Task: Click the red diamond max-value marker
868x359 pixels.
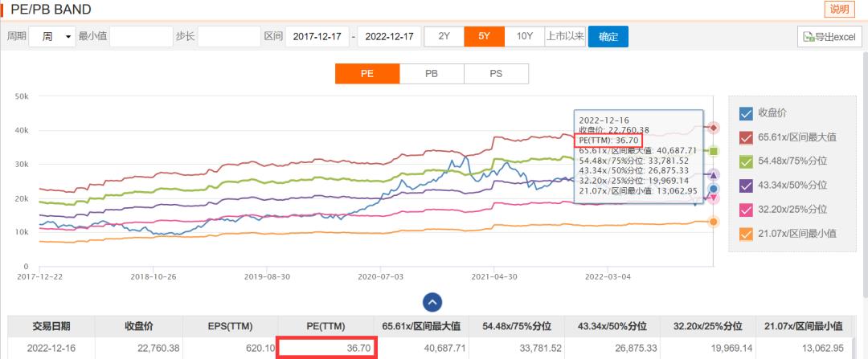Action: tap(714, 128)
